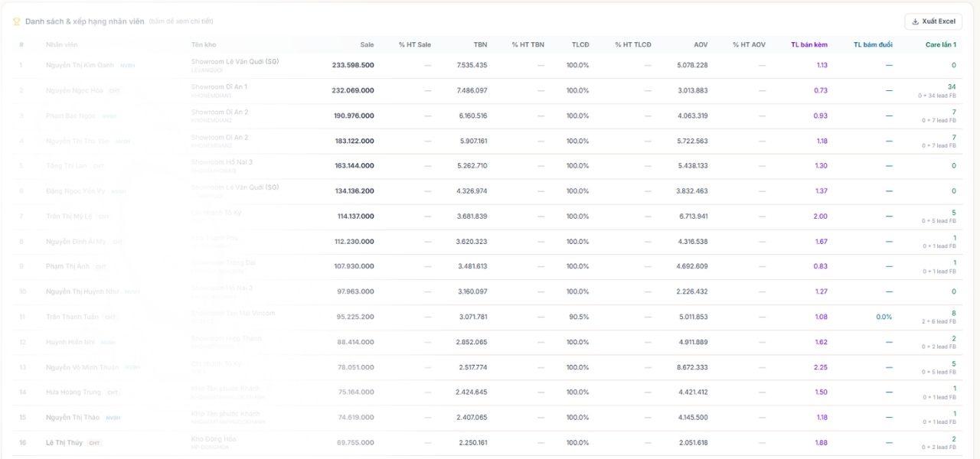Image resolution: width=980 pixels, height=459 pixels.
Task: Open details for Huỳnh Hiền Nhi
Action: pos(70,342)
